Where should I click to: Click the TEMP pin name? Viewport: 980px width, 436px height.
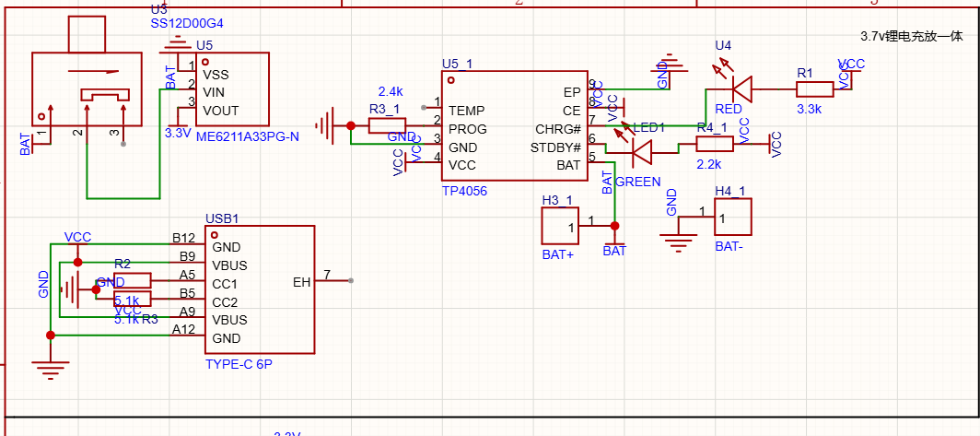click(465, 111)
